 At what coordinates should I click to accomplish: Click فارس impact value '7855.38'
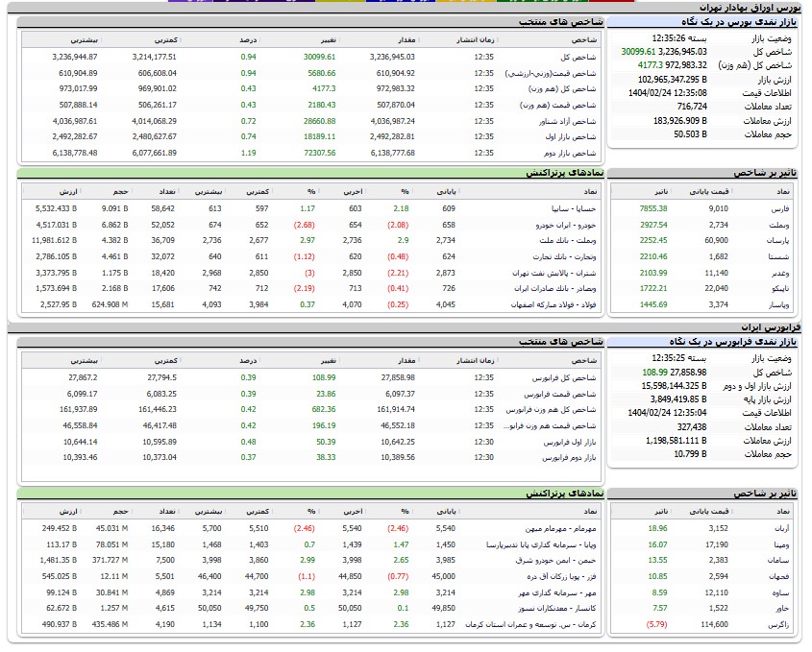[653, 209]
